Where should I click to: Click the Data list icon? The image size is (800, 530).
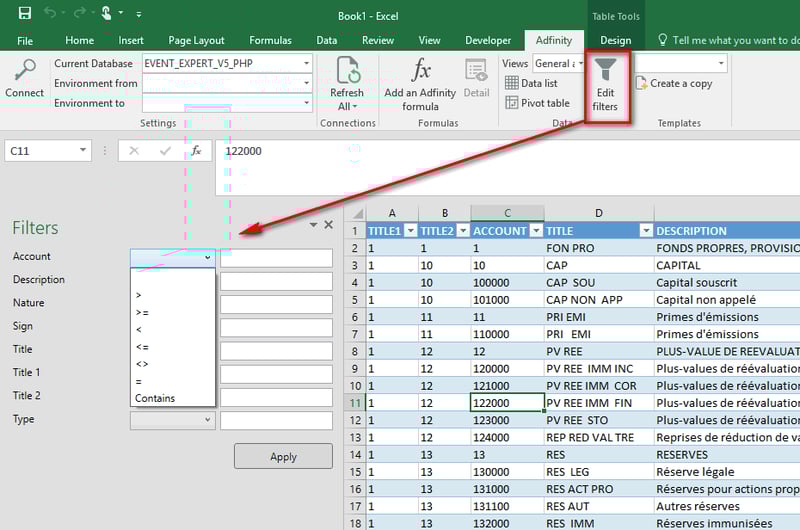[x=512, y=84]
